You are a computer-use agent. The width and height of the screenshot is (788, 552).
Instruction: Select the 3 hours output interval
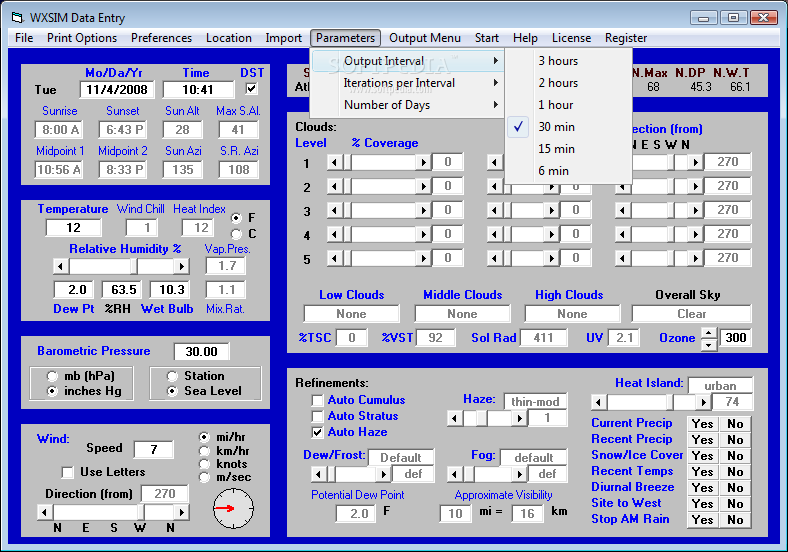[x=568, y=61]
